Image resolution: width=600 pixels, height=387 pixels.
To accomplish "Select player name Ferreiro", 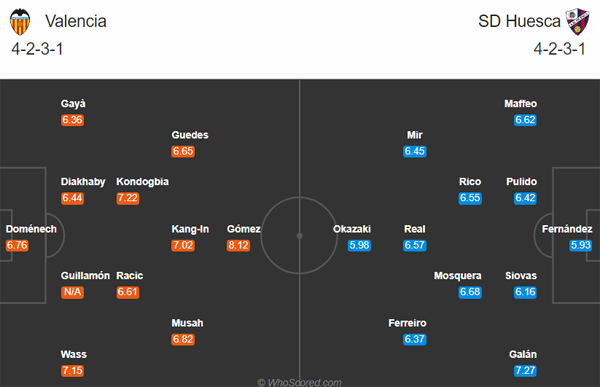I will [407, 323].
